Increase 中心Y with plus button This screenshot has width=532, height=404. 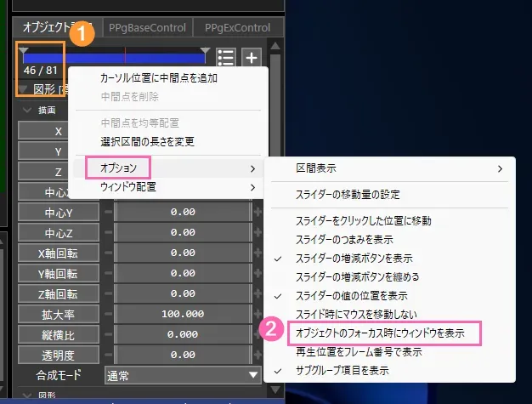click(258, 212)
